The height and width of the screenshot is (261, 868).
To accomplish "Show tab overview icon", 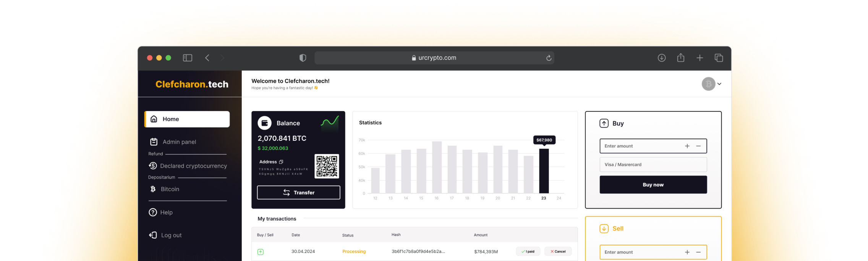I will point(719,58).
